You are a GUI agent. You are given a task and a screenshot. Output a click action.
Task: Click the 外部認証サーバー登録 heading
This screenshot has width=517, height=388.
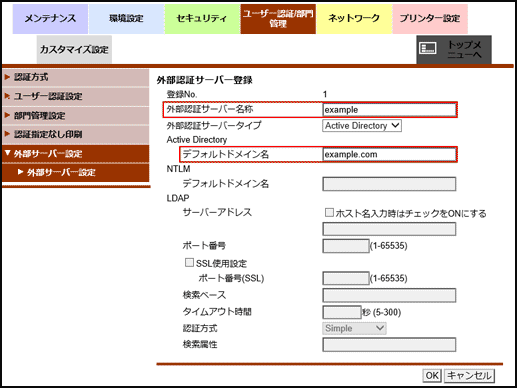[204, 80]
